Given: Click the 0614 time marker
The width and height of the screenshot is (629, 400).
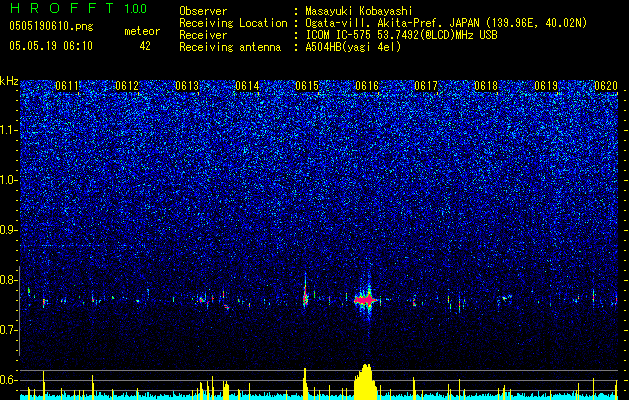Looking at the screenshot, I should pos(247,86).
